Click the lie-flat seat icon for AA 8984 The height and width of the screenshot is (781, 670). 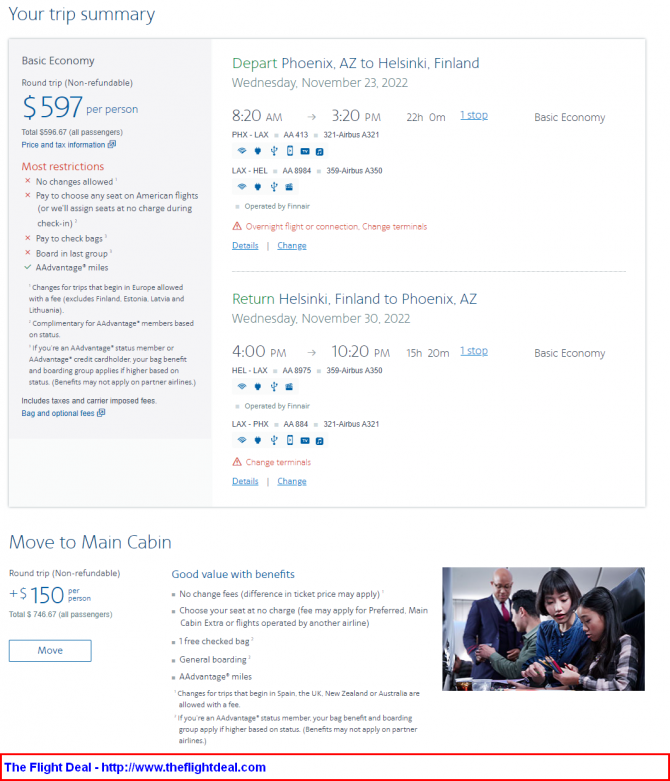point(288,187)
